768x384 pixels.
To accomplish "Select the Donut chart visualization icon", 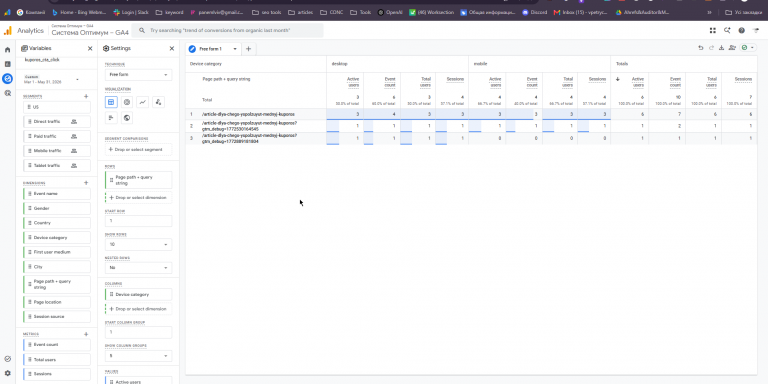I will point(127,102).
